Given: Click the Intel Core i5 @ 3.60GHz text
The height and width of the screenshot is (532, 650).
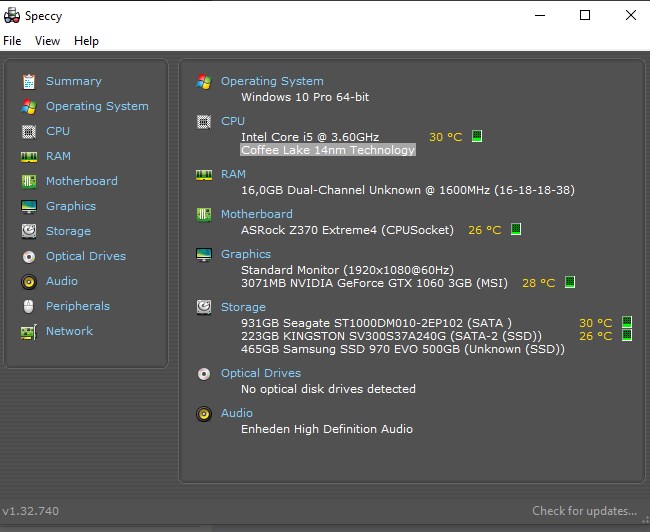Looking at the screenshot, I should tap(310, 137).
